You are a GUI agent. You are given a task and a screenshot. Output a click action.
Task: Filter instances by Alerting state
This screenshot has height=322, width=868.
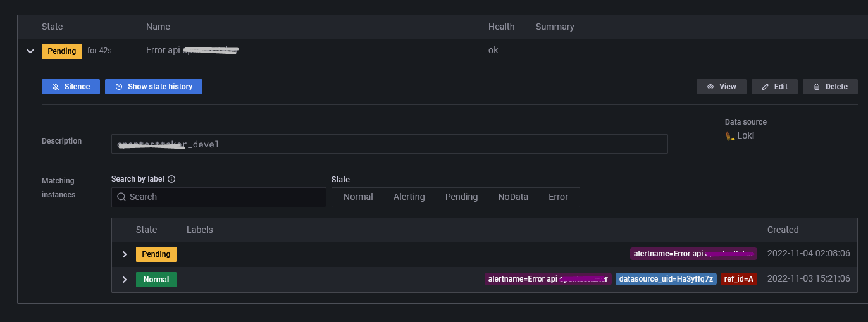(x=409, y=197)
